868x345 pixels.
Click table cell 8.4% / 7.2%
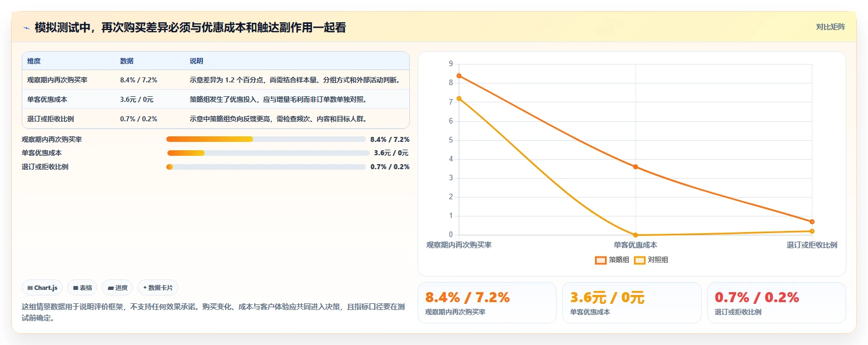coord(138,80)
